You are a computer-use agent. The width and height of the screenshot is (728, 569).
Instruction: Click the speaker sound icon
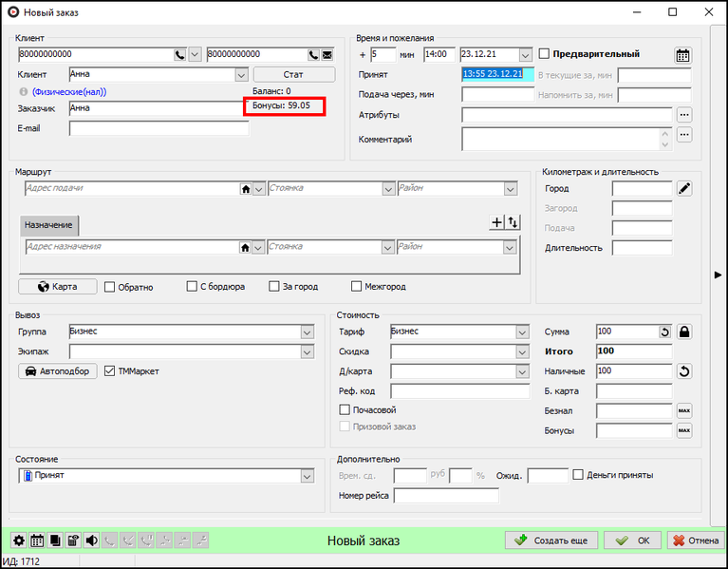(91, 541)
